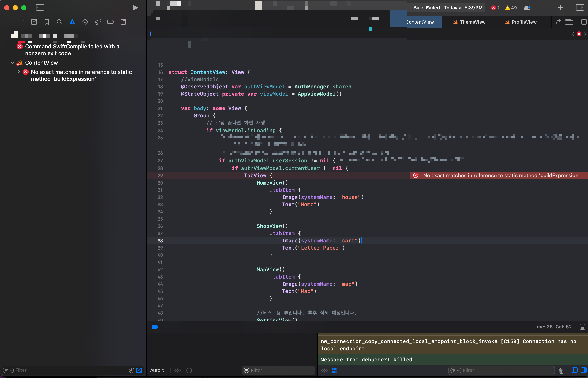
Task: Toggle the right inspector panel
Action: pos(580,8)
